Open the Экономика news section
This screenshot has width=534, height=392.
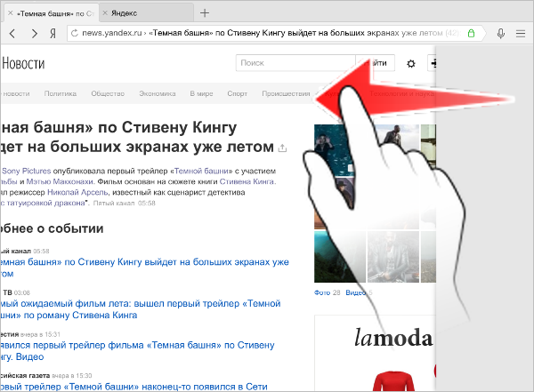(158, 93)
